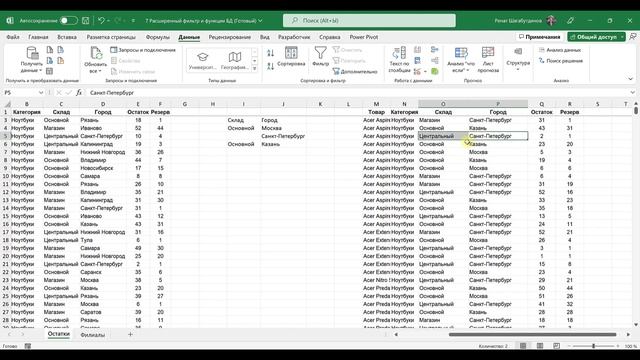Open Анализ данных data analysis
This screenshot has width=640, height=360.
[x=560, y=50]
